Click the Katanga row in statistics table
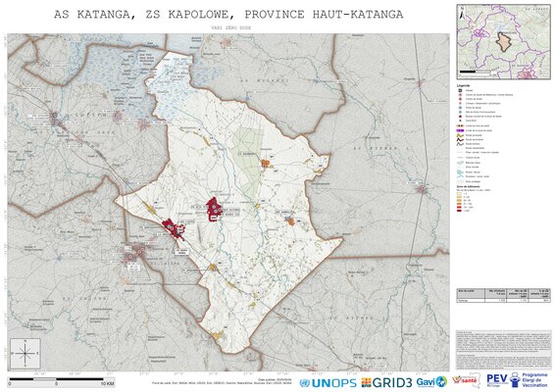Screen dimensions: 555x392 503,300
